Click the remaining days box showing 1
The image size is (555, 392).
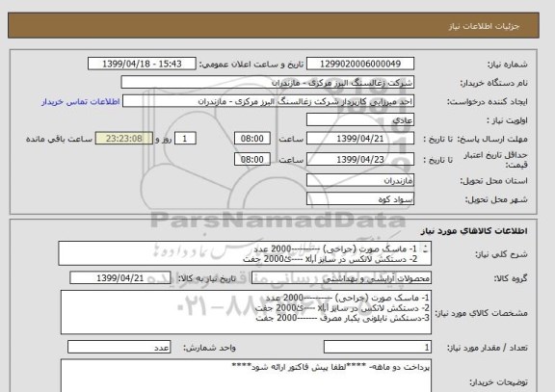pos(185,139)
